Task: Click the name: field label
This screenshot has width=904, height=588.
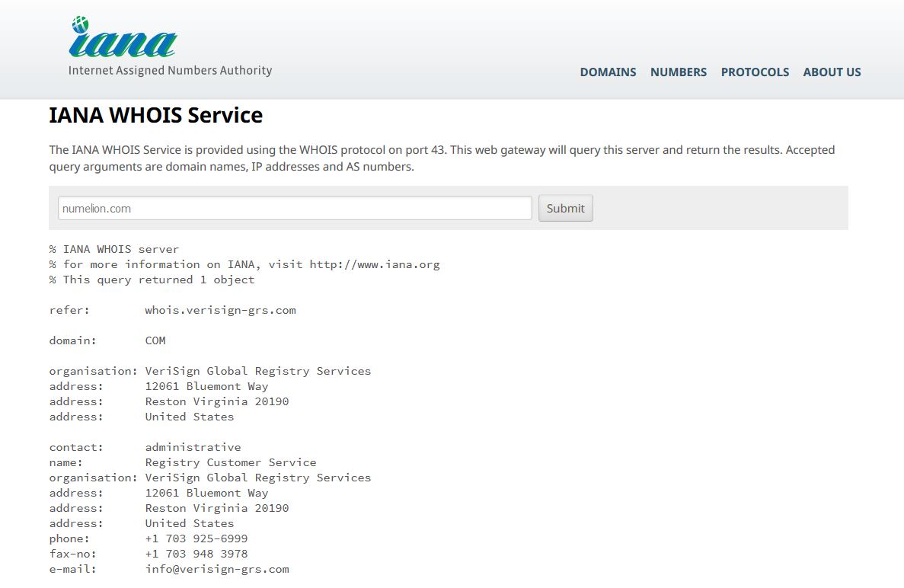Action: tap(65, 462)
